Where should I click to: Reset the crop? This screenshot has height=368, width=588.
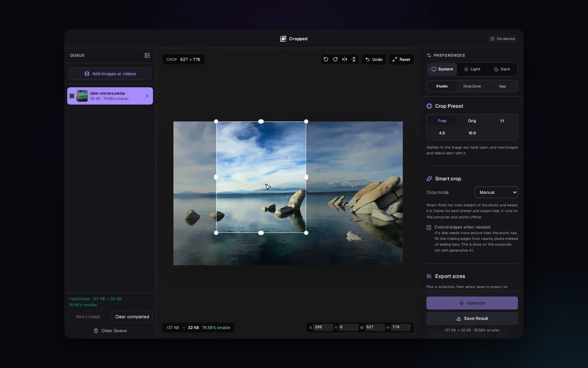pyautogui.click(x=401, y=59)
